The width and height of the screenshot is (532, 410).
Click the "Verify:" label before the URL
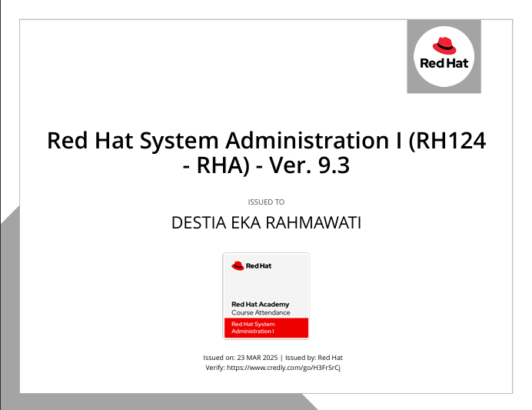point(214,368)
